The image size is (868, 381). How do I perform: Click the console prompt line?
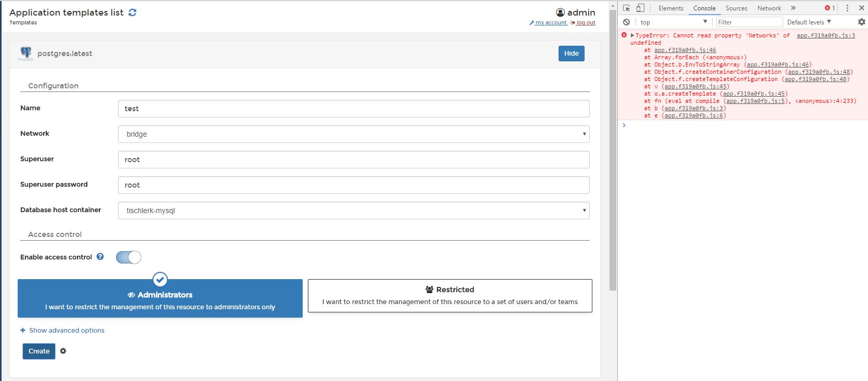pyautogui.click(x=744, y=125)
